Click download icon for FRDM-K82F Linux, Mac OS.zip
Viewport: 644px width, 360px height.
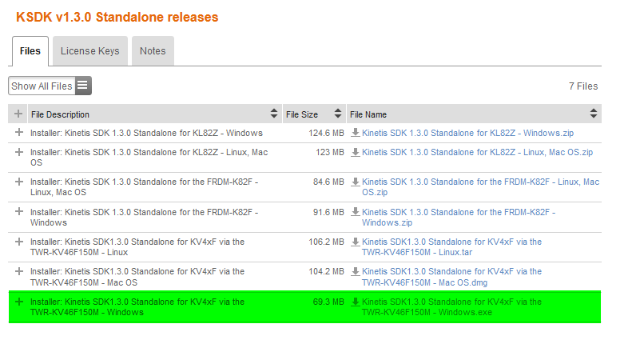coord(356,182)
